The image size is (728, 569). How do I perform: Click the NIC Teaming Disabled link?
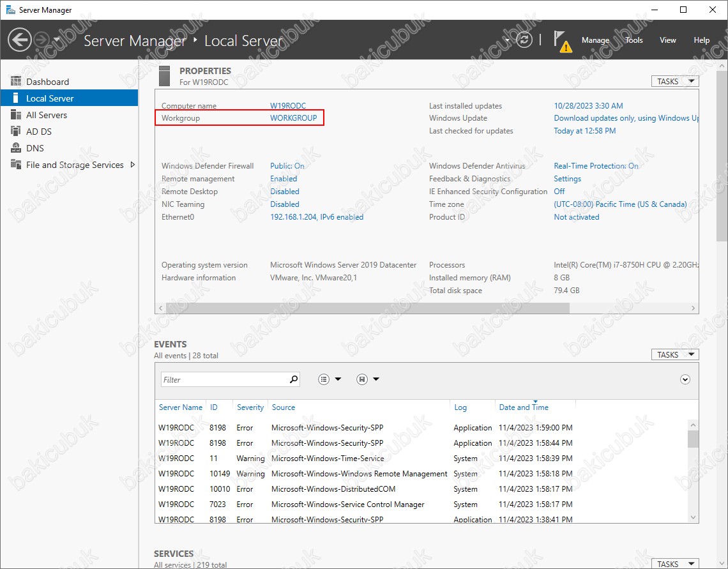tap(285, 204)
